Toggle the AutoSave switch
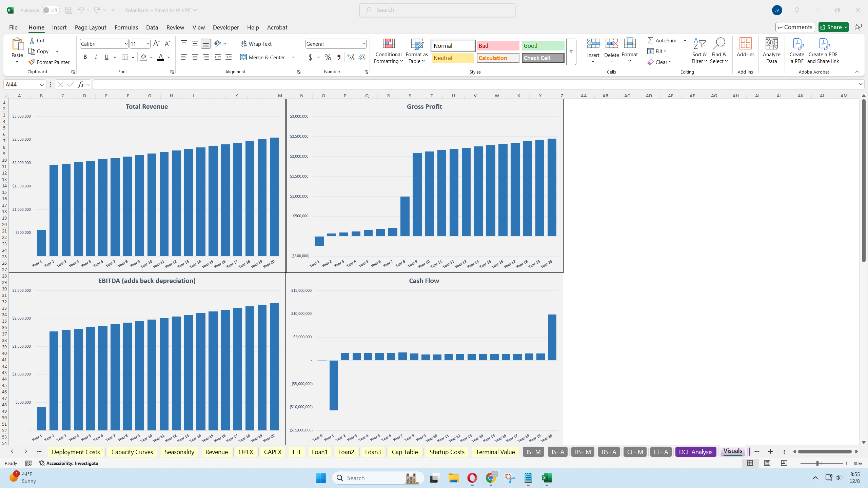The height and width of the screenshot is (488, 868). coord(51,10)
